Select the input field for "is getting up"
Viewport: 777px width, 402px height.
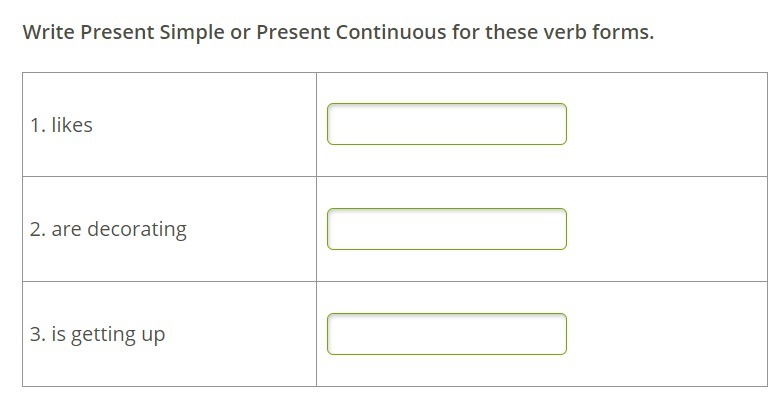(446, 334)
